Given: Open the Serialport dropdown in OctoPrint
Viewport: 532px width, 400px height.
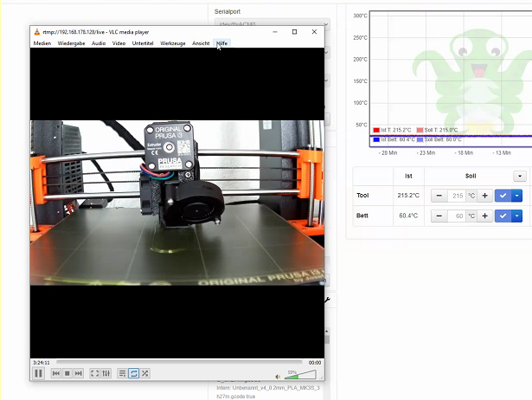Looking at the screenshot, I should coord(272,23).
